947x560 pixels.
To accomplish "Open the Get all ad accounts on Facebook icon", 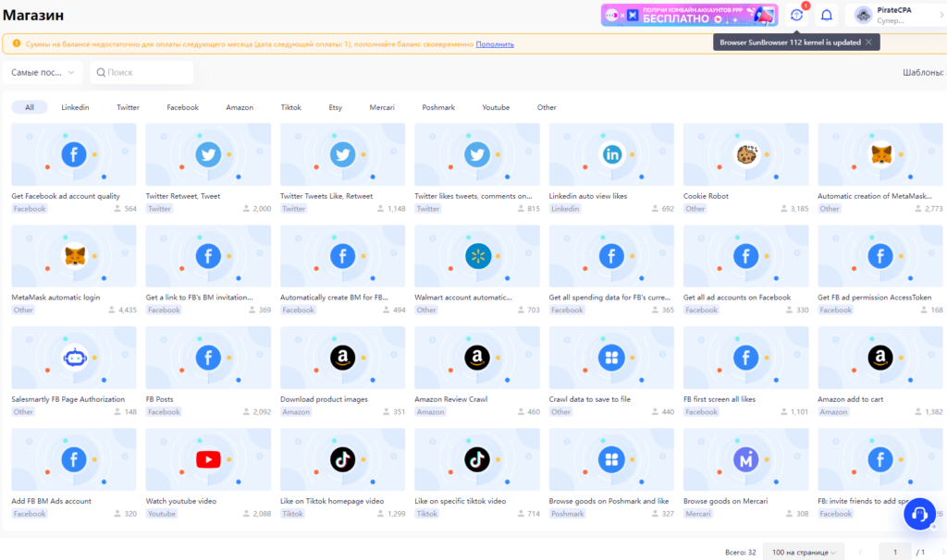I will coord(746,256).
